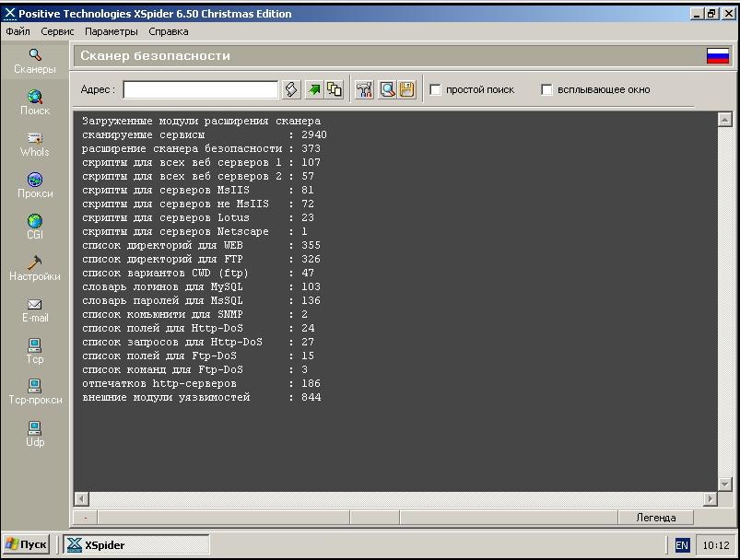Open the E-mail sidebar tool
This screenshot has width=740, height=560.
[x=35, y=310]
